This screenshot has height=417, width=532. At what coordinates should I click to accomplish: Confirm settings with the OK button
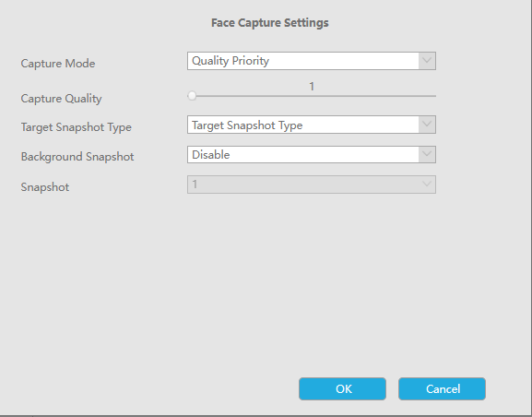coord(342,388)
